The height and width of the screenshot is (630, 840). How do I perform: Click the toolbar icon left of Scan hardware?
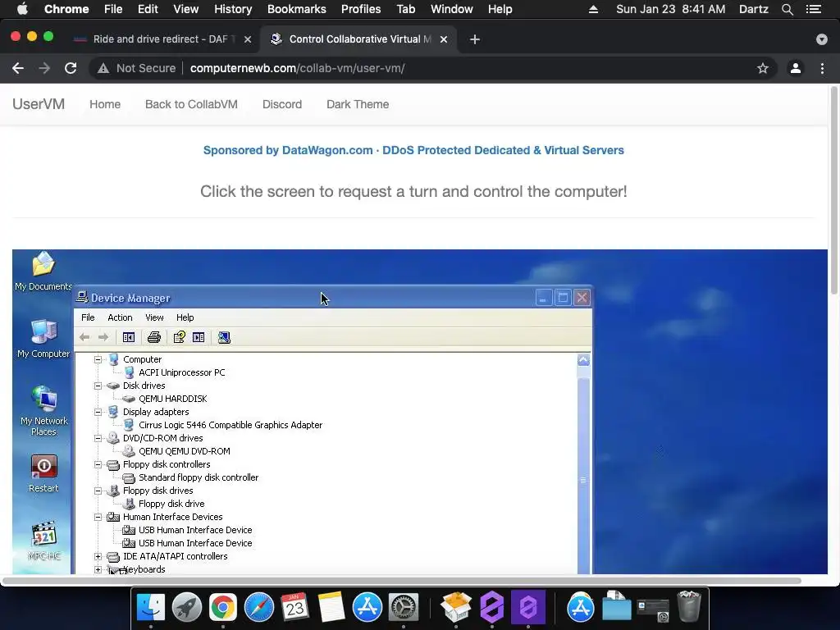pyautogui.click(x=199, y=337)
